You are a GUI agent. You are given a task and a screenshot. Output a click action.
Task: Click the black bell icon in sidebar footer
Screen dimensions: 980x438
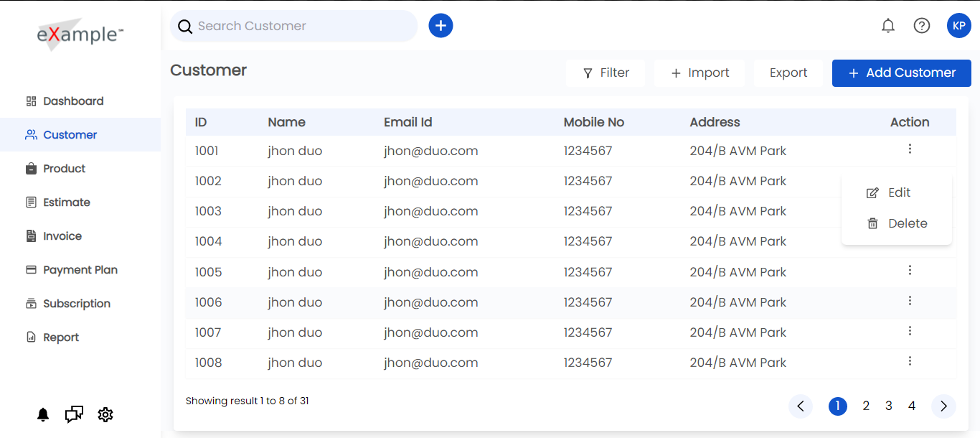43,414
